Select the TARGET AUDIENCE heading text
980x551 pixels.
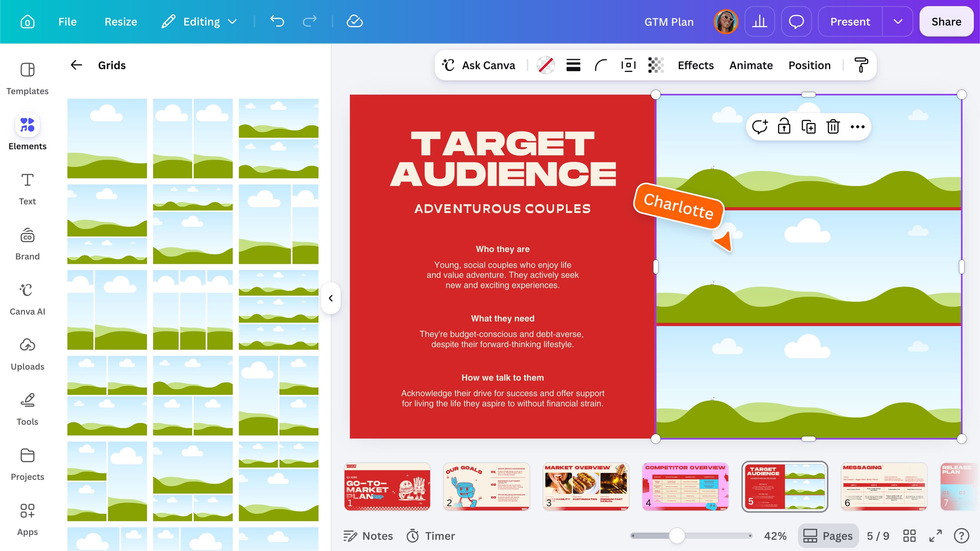coord(503,159)
